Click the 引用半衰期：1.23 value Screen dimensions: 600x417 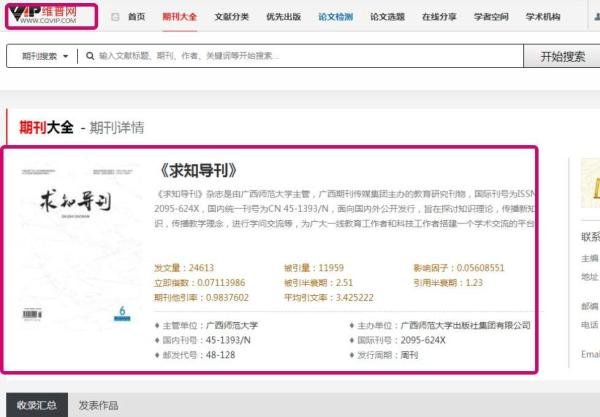(448, 283)
